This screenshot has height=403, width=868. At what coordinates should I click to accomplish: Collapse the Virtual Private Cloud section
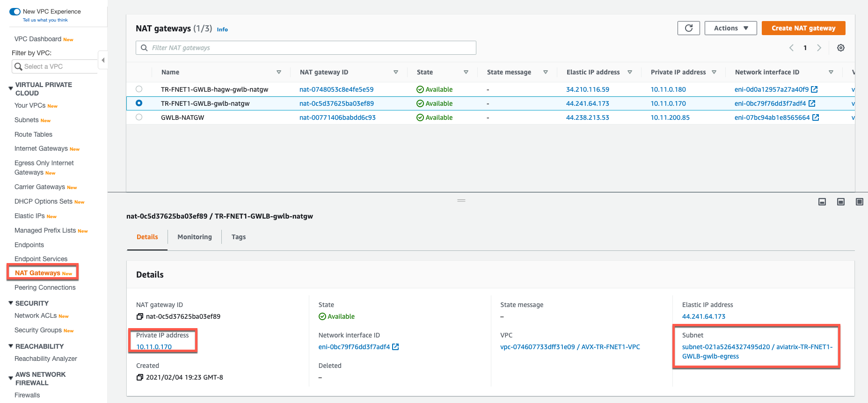pyautogui.click(x=11, y=88)
